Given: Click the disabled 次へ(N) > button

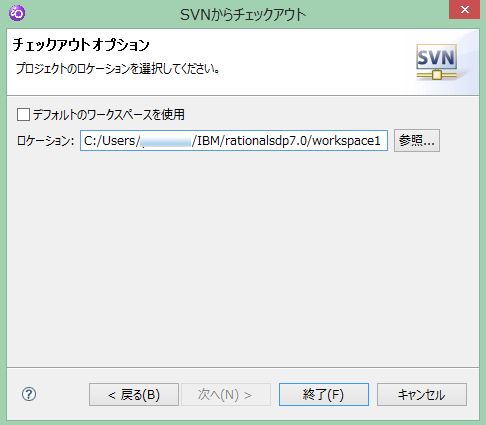Looking at the screenshot, I should click(225, 395).
